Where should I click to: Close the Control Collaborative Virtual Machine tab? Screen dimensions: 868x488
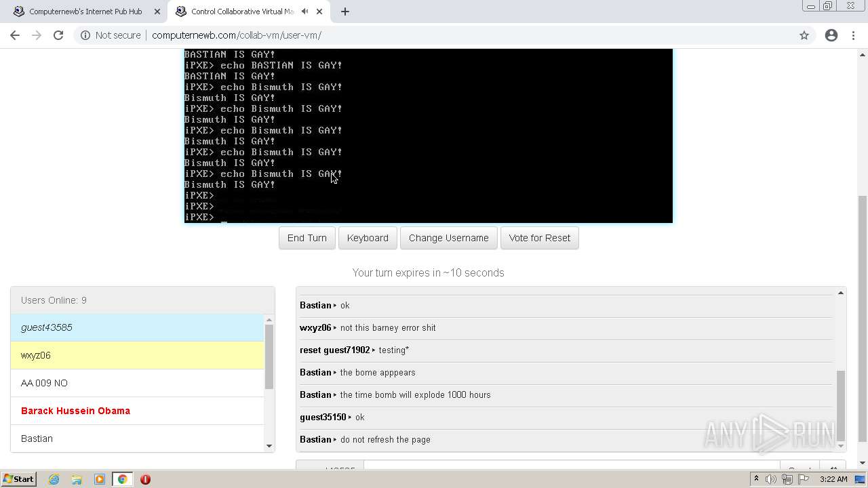point(319,12)
